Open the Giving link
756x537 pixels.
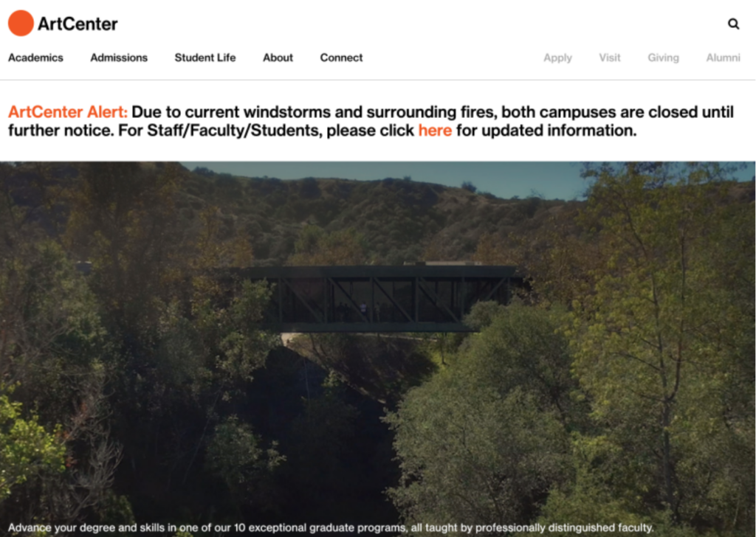[x=664, y=58]
